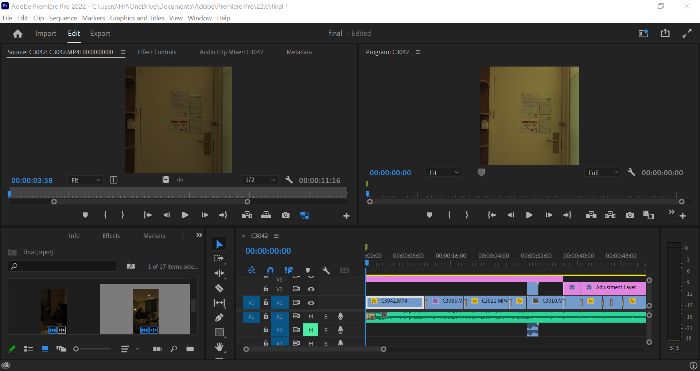
Task: Click the Program monitor Extract button
Action: click(610, 215)
